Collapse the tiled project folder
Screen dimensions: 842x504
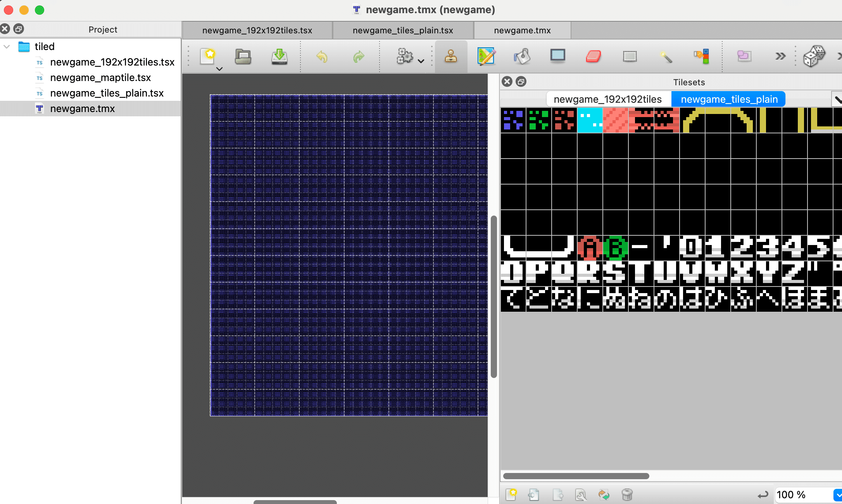(7, 46)
